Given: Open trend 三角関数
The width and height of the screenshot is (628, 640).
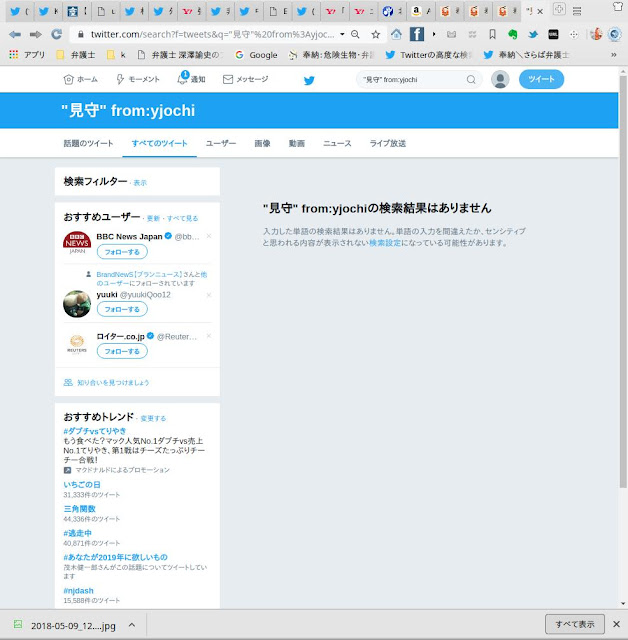Looking at the screenshot, I should (79, 509).
